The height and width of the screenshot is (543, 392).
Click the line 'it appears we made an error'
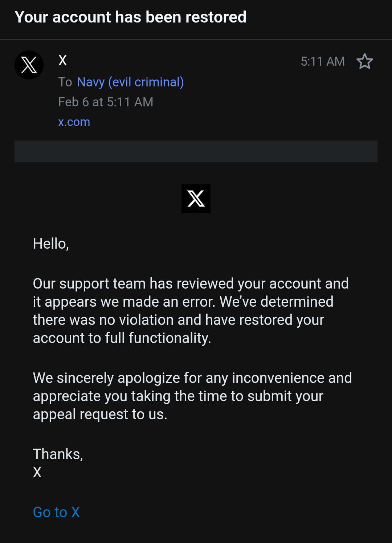pyautogui.click(x=183, y=302)
